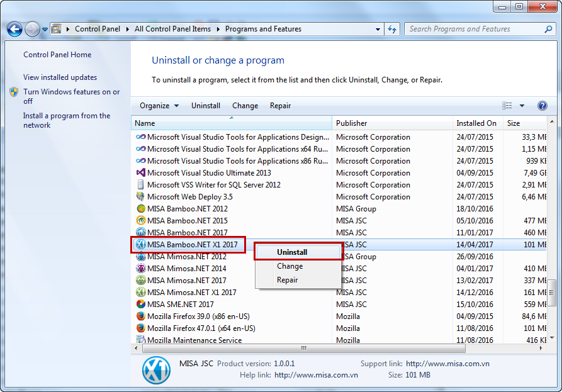Click the Visual Studio Ultimate 2013 icon
The height and width of the screenshot is (392, 562).
[x=141, y=172]
